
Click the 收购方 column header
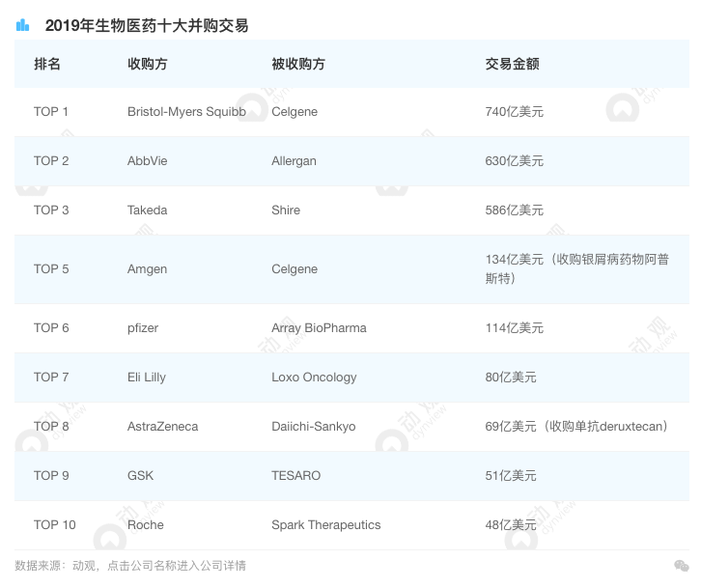[x=147, y=64]
